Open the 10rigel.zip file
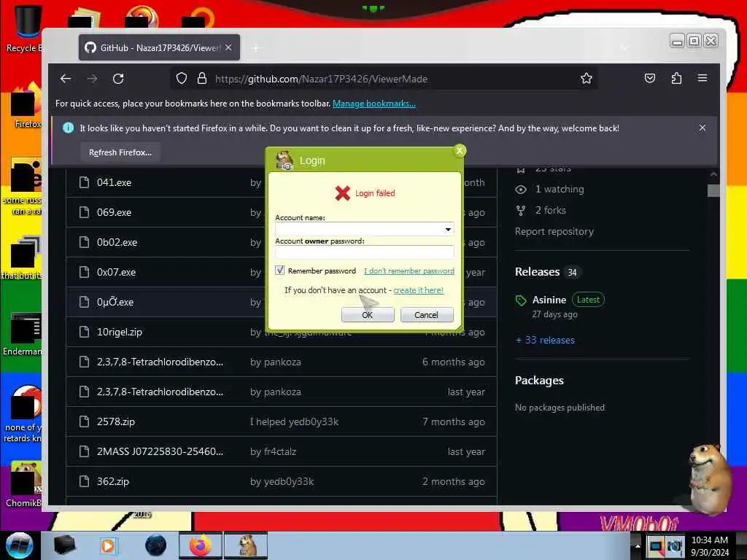This screenshot has width=747, height=560. pos(120,332)
